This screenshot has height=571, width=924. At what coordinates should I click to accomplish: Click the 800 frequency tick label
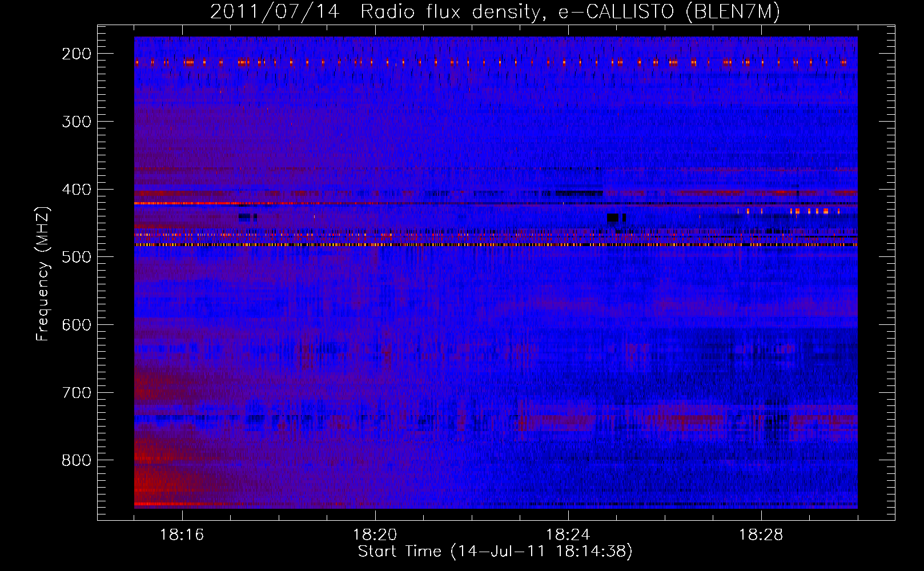click(77, 460)
